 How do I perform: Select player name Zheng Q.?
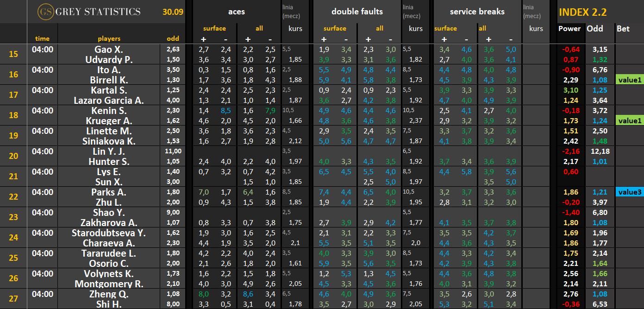click(109, 294)
